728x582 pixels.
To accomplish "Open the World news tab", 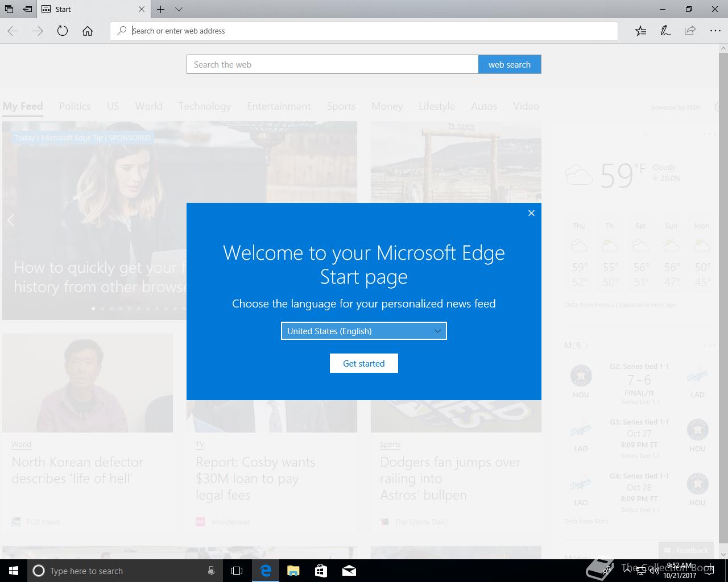I will [x=148, y=106].
